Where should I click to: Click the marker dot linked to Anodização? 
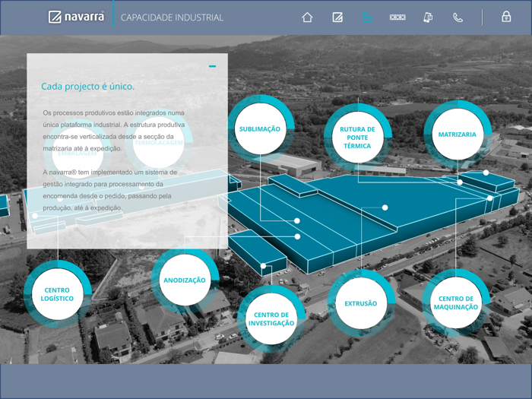point(298,236)
